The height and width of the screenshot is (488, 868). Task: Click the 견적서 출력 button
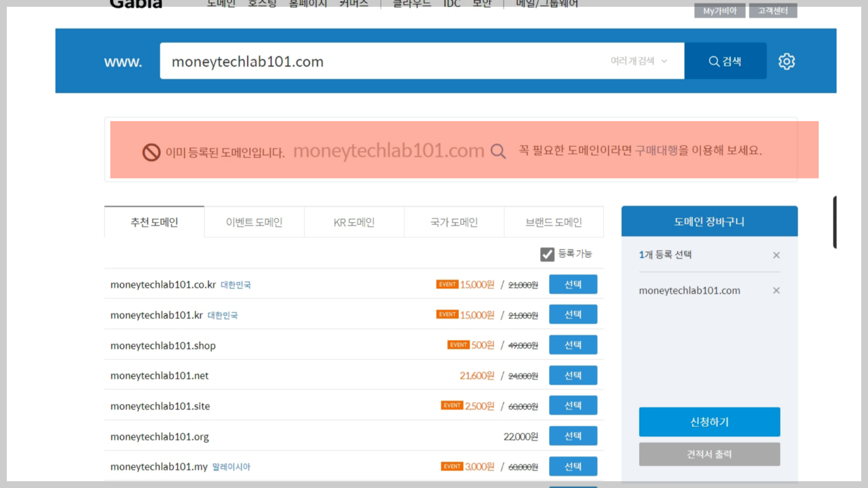pos(709,454)
